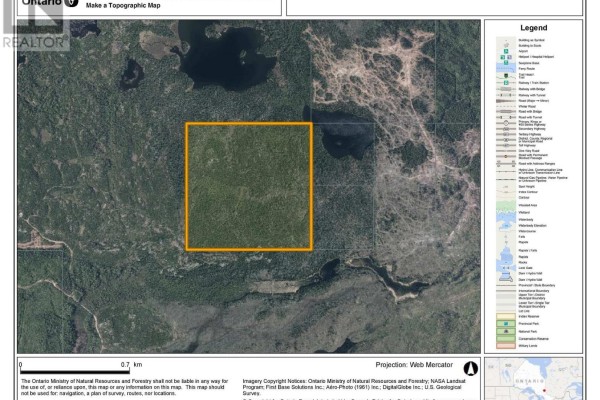Click the Airport symbol in the legend
Image resolution: width=600 pixels, height=400 pixels.
(506, 51)
